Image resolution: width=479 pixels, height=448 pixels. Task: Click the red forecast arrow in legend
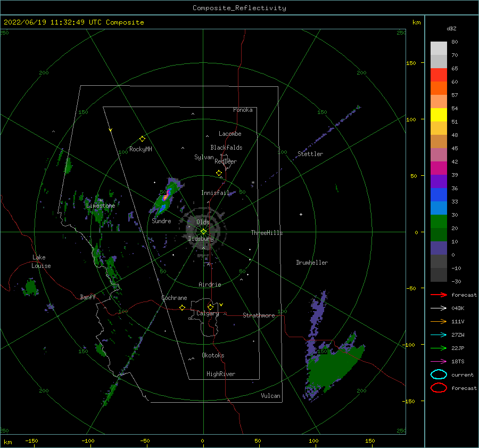coord(439,295)
